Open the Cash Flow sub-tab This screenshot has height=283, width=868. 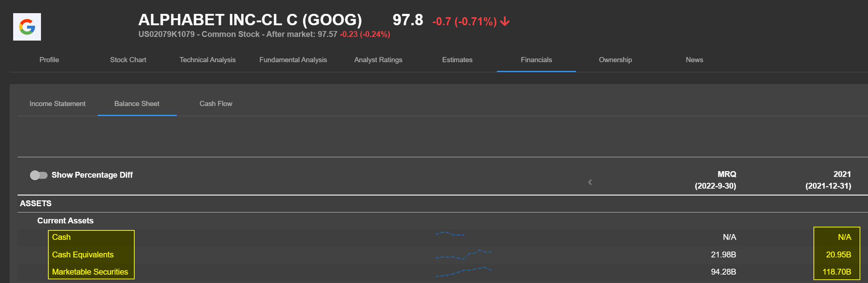tap(216, 103)
